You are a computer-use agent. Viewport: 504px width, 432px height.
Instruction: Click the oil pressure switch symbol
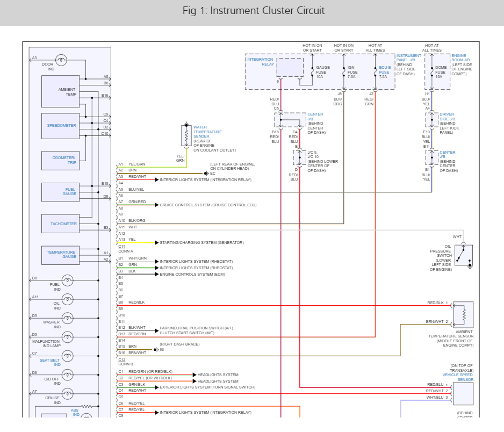463,255
